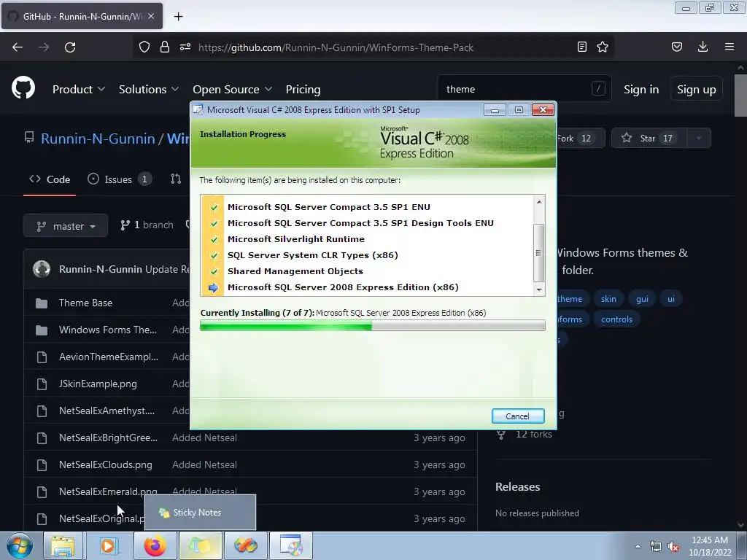Open the site permissions icon in the address bar
747x560 pixels.
185,47
